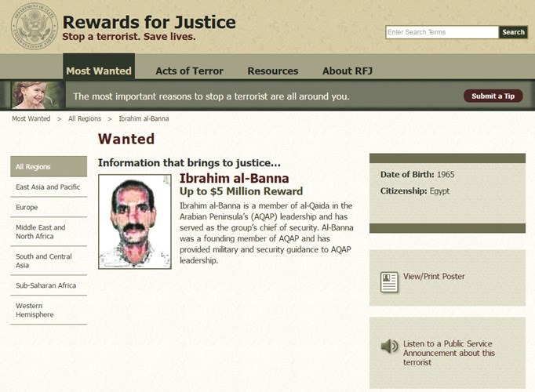Image resolution: width=535 pixels, height=392 pixels.
Task: Click the Most Wanted breadcrumb link
Action: coord(31,118)
